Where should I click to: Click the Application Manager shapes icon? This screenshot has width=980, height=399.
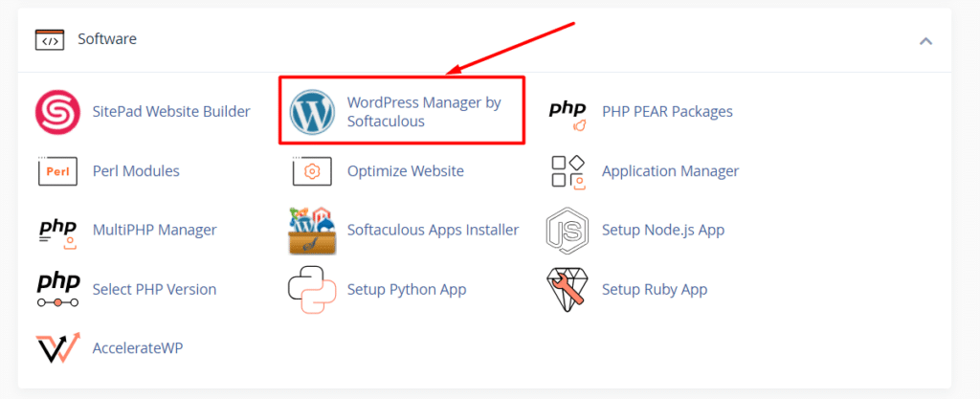[x=568, y=171]
